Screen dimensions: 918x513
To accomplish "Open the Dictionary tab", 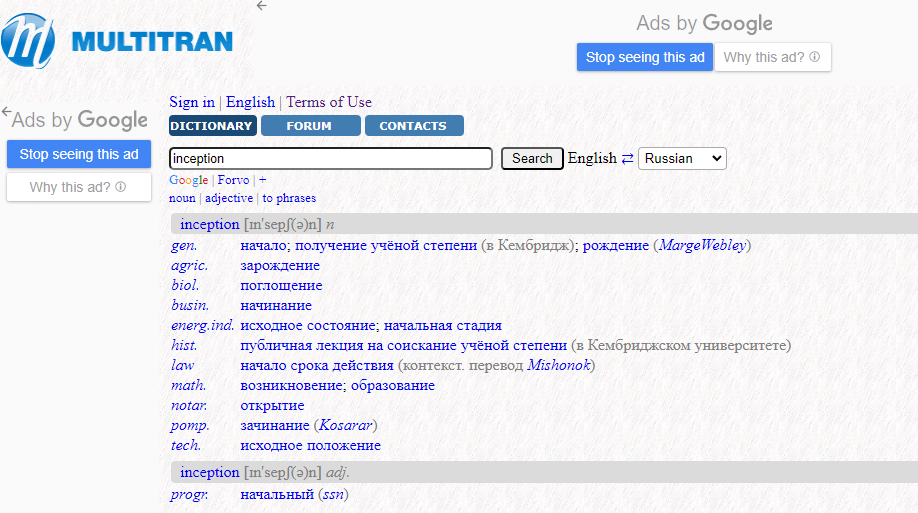I will tap(211, 126).
